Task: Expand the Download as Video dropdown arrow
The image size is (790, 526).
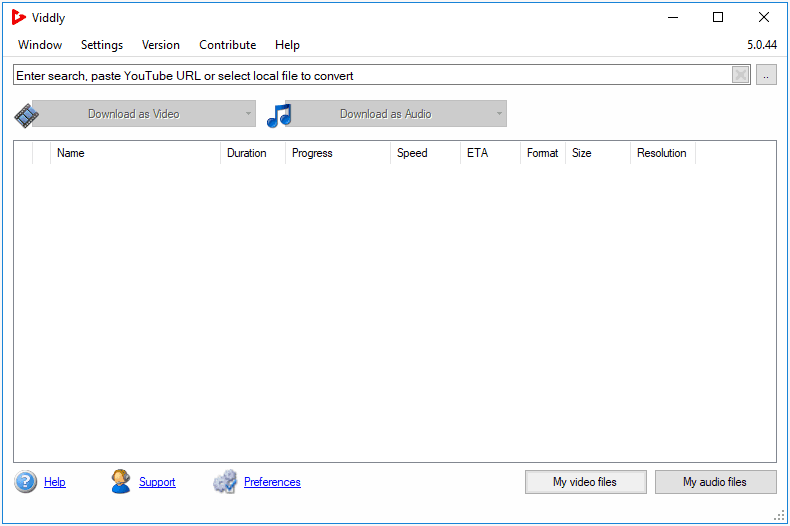Action: 248,114
